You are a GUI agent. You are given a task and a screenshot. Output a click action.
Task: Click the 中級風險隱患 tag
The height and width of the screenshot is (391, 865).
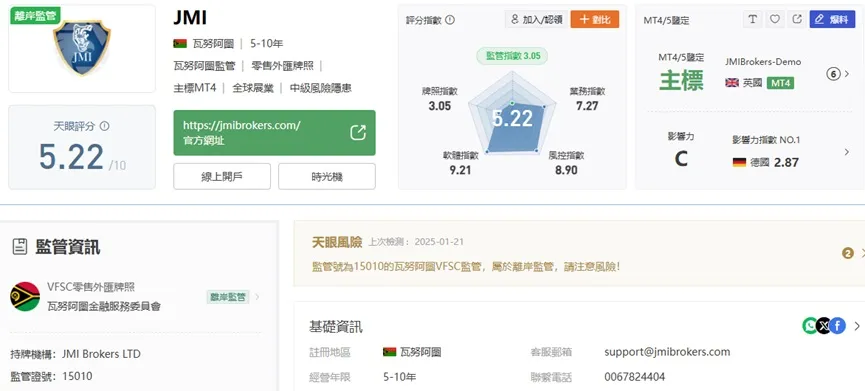[321, 88]
